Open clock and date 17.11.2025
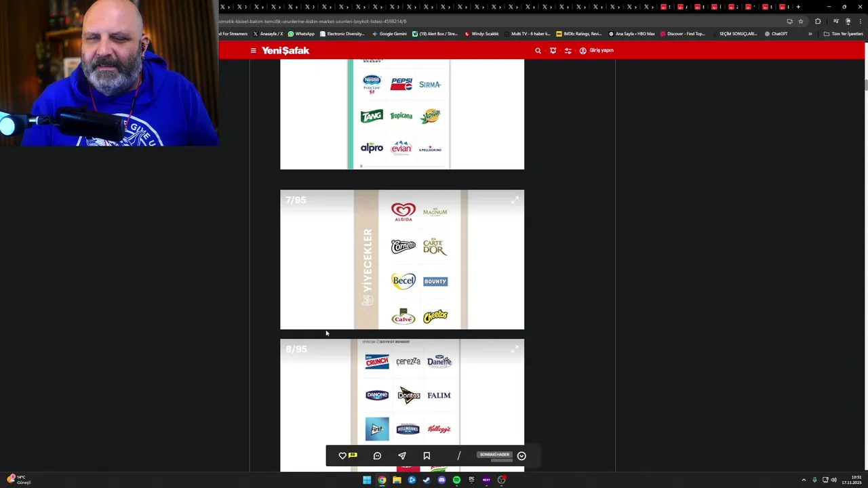868x488 pixels. click(x=852, y=480)
